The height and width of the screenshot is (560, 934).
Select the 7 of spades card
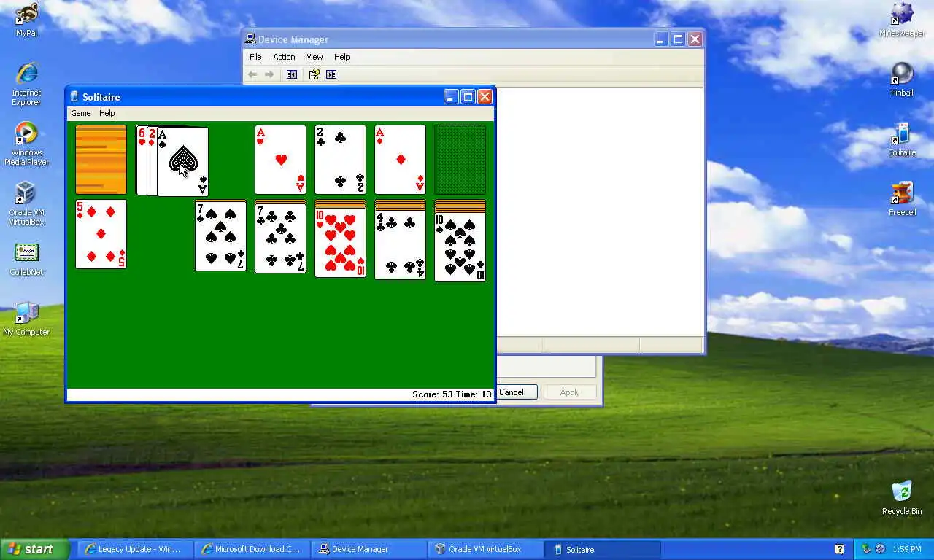tap(220, 236)
